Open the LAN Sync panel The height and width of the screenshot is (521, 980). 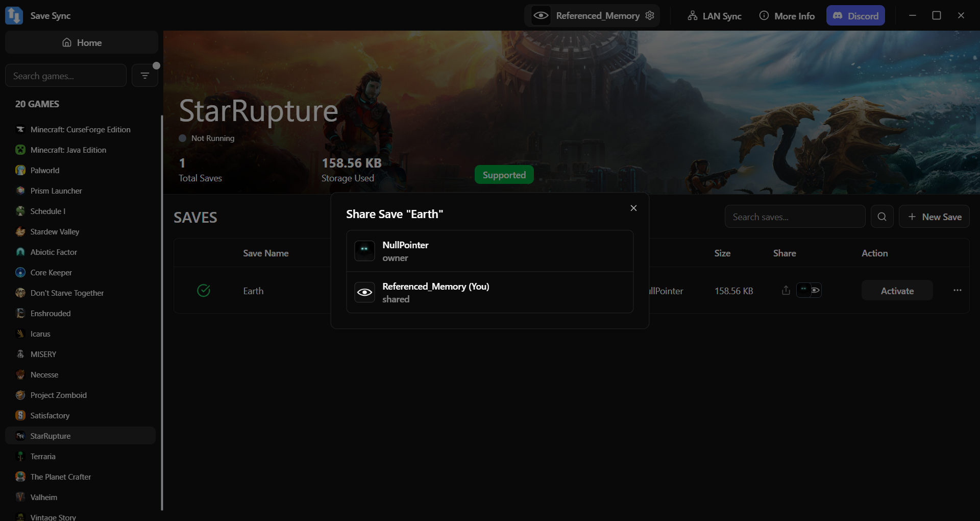[x=715, y=16]
